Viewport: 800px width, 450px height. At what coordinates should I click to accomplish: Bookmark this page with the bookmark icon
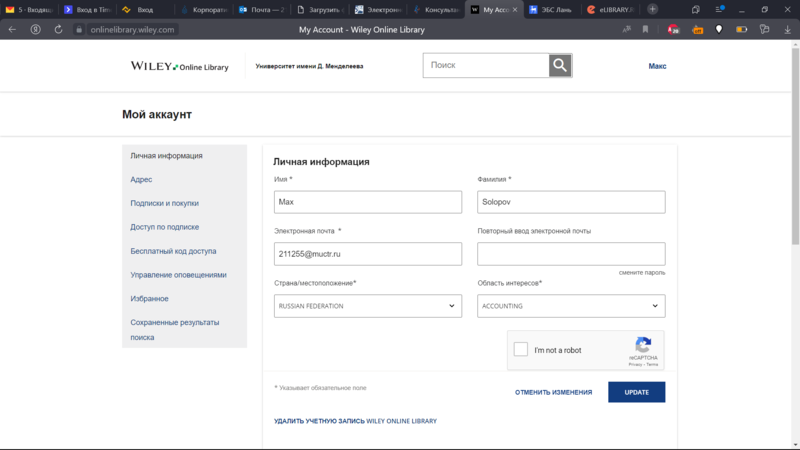[x=645, y=30]
